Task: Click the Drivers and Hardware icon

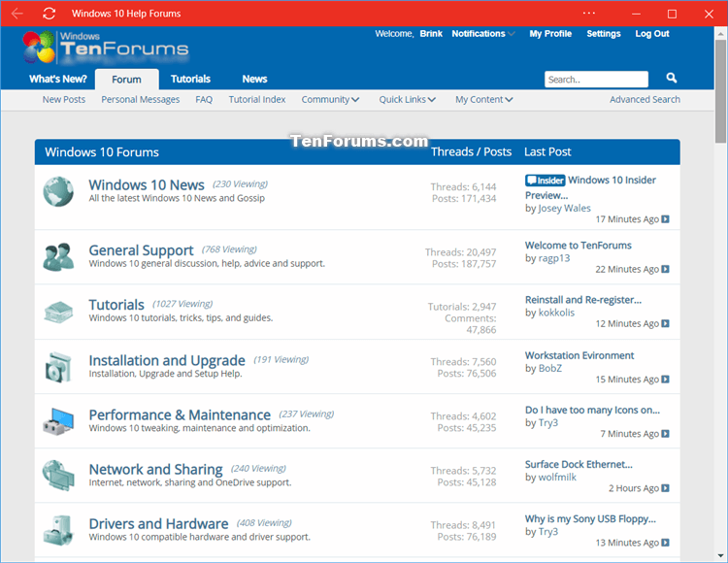Action: click(58, 530)
